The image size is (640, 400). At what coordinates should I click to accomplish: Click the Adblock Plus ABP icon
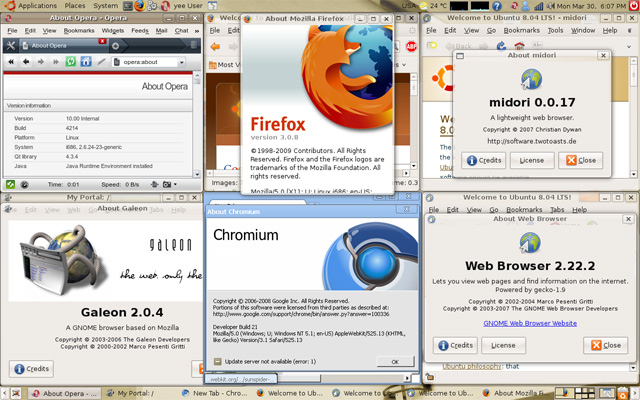[x=411, y=46]
